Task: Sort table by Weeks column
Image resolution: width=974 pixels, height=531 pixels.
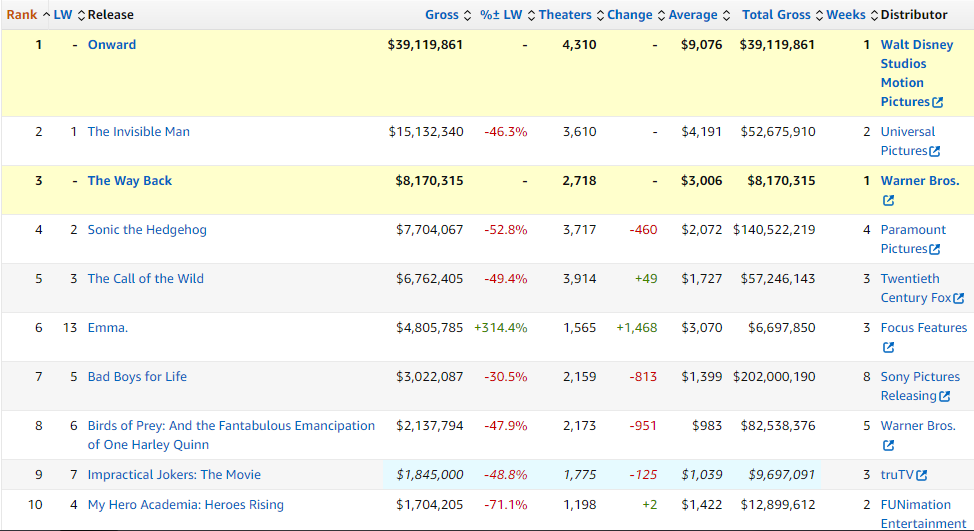Action: pos(845,15)
